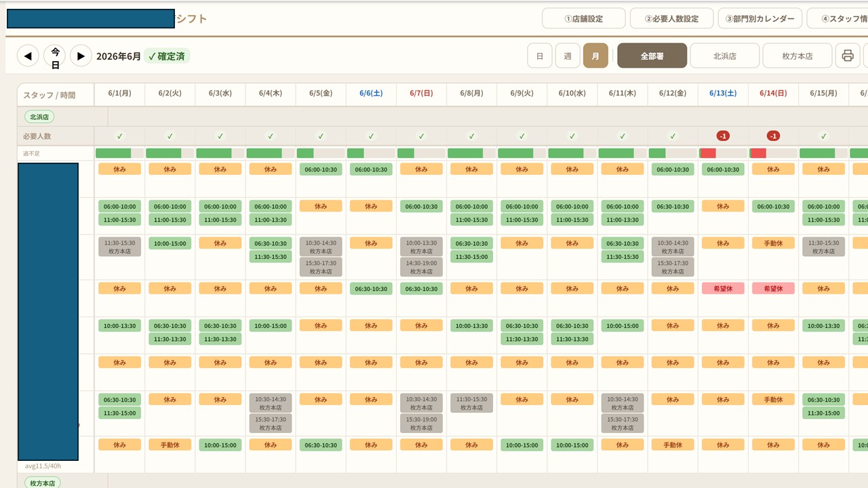Open ②必要人数設定 settings

(x=671, y=18)
